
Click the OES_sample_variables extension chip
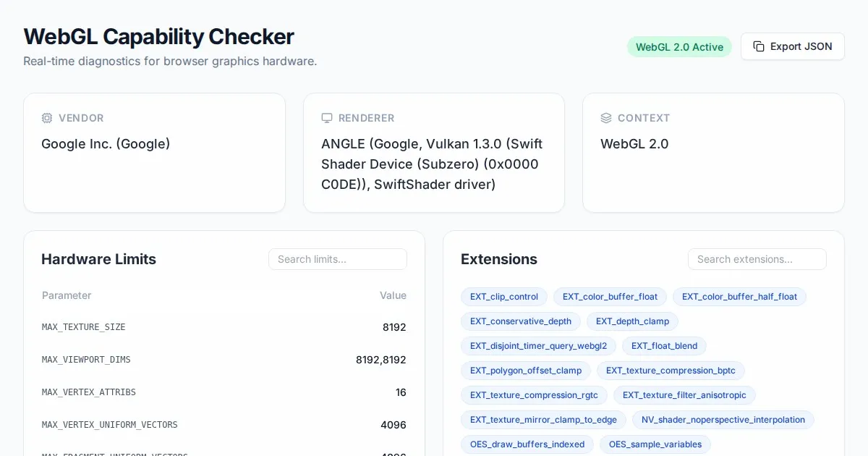click(655, 444)
